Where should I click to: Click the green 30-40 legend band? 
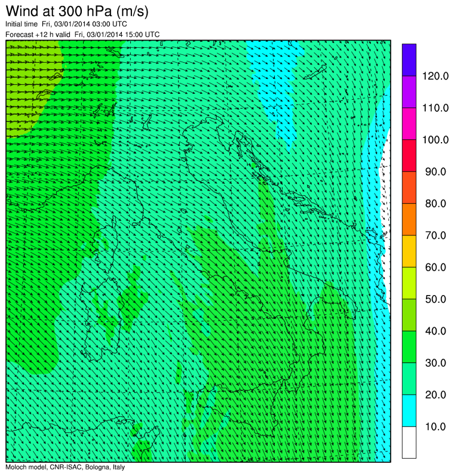409,346
